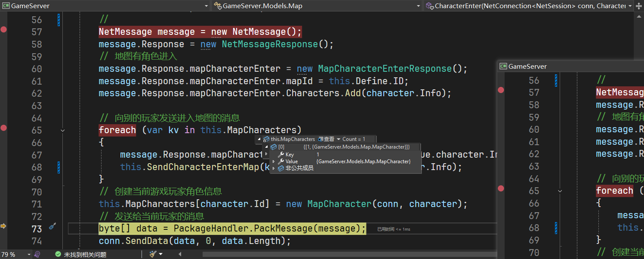Expand the Value node in the datatip
The image size is (644, 259).
pos(274,161)
